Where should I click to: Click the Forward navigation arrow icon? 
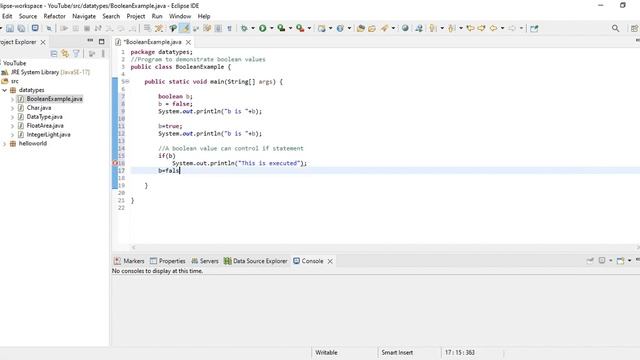[512, 28]
